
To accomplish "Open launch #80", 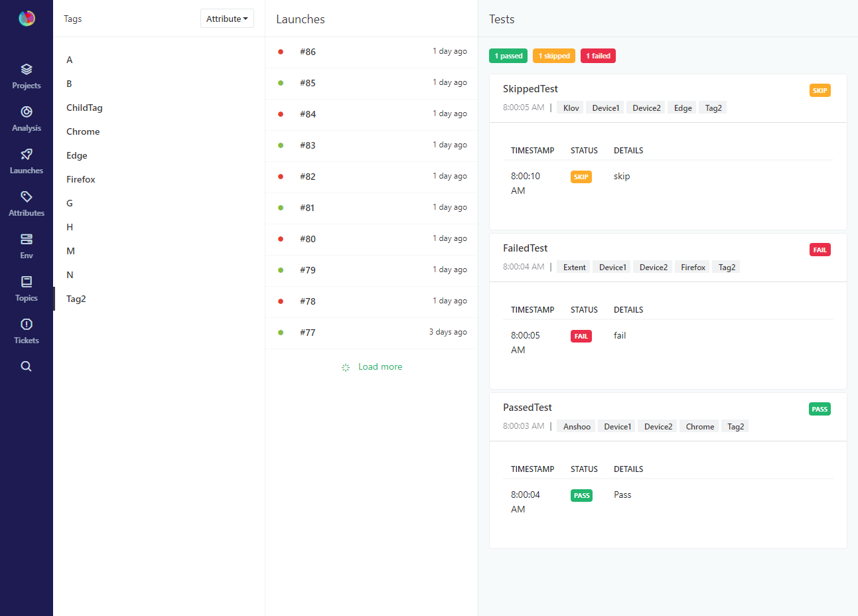I will [372, 239].
